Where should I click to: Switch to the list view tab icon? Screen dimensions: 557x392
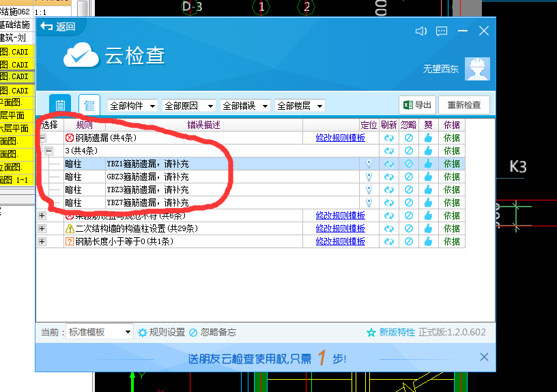(x=60, y=105)
